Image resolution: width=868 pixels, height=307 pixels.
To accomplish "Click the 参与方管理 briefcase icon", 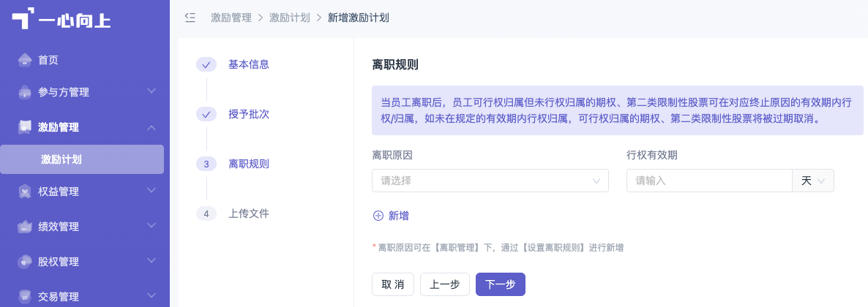I will (x=24, y=92).
